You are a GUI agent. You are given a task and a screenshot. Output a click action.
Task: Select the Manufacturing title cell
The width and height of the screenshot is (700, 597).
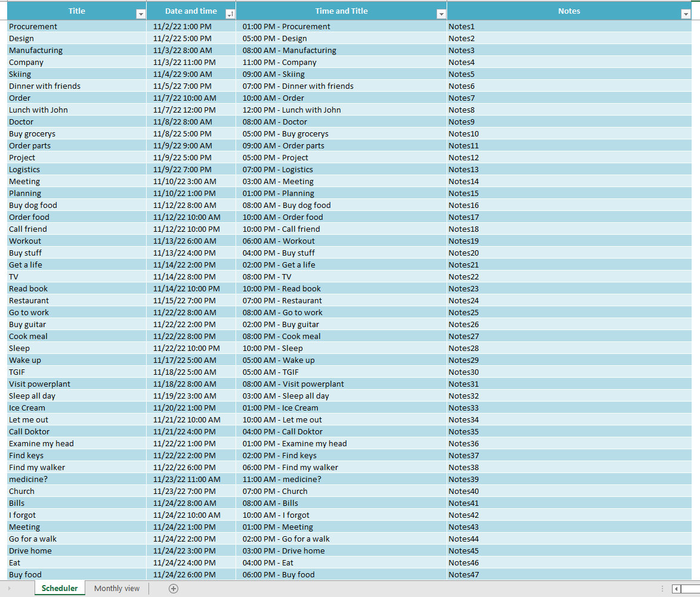[x=77, y=51]
